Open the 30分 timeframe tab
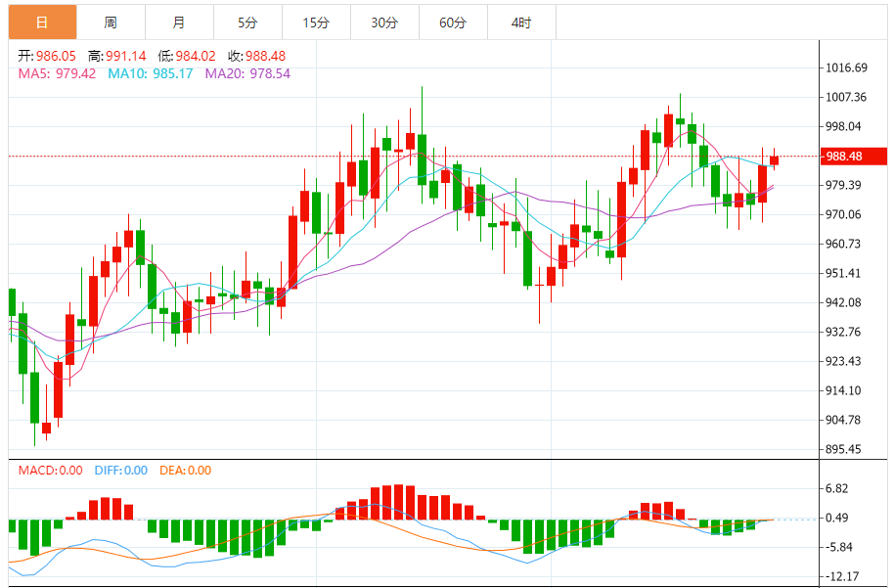The height and width of the screenshot is (588, 894). (x=384, y=23)
